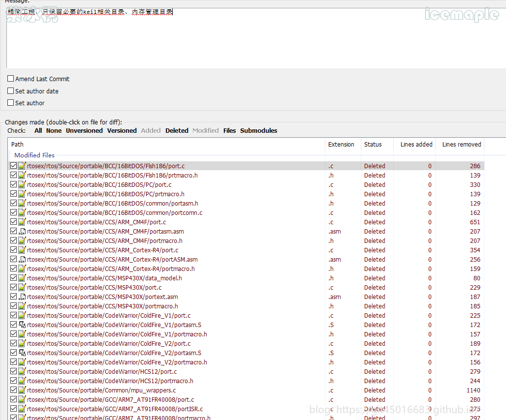The height and width of the screenshot is (420, 506).
Task: Click file icon of common/portasm.h row
Action: click(x=22, y=204)
